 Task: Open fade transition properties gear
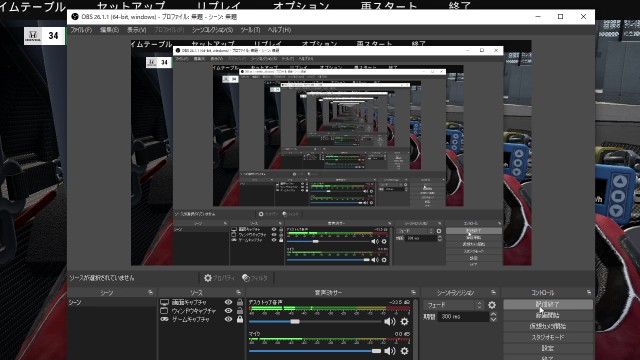pyautogui.click(x=492, y=305)
